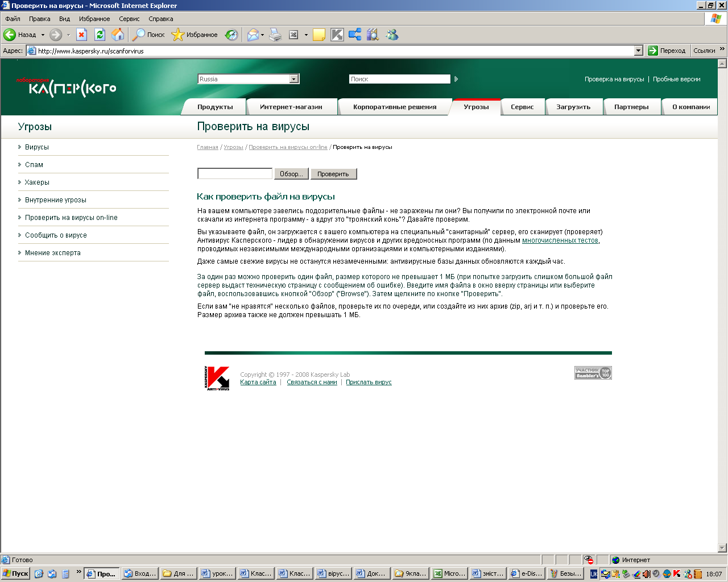Select the Загрузить tab

click(573, 107)
